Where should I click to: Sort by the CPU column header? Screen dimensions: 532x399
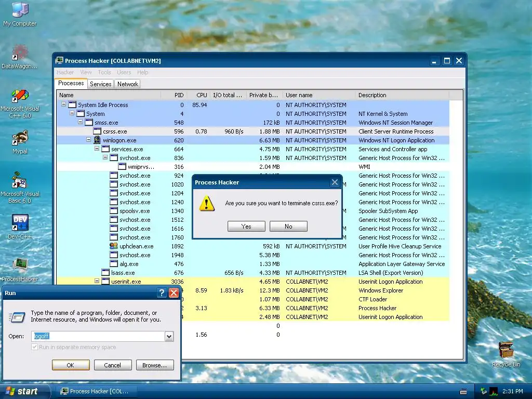pos(198,95)
